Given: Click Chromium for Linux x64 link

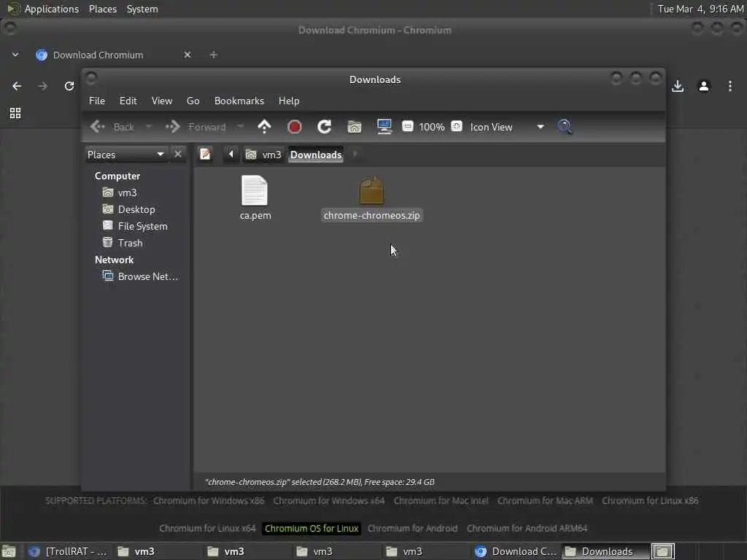Looking at the screenshot, I should 207,528.
